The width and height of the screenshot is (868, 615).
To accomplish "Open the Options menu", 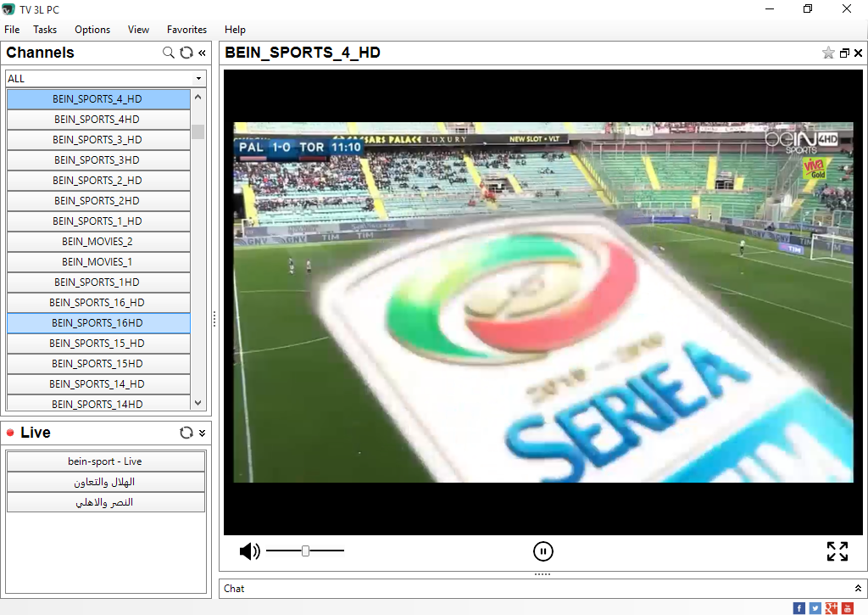I will [92, 30].
